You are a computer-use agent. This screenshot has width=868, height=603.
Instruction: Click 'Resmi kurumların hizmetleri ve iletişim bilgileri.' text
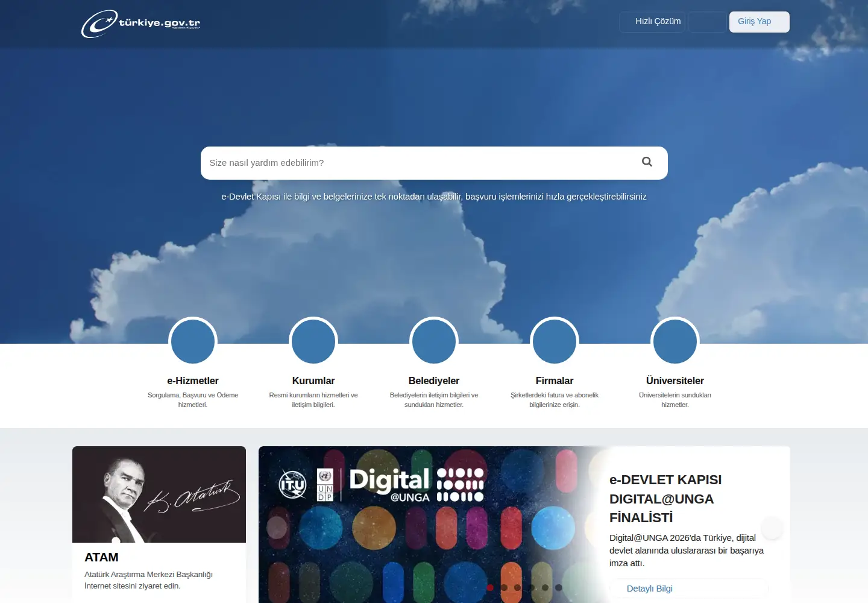tap(313, 400)
